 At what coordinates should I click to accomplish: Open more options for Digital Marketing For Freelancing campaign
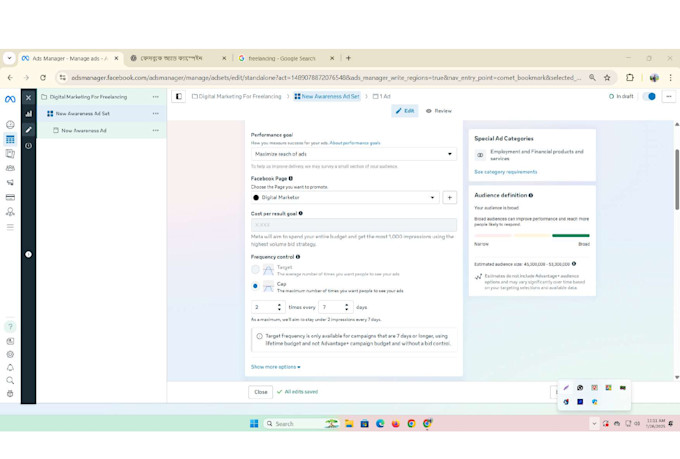pos(156,97)
